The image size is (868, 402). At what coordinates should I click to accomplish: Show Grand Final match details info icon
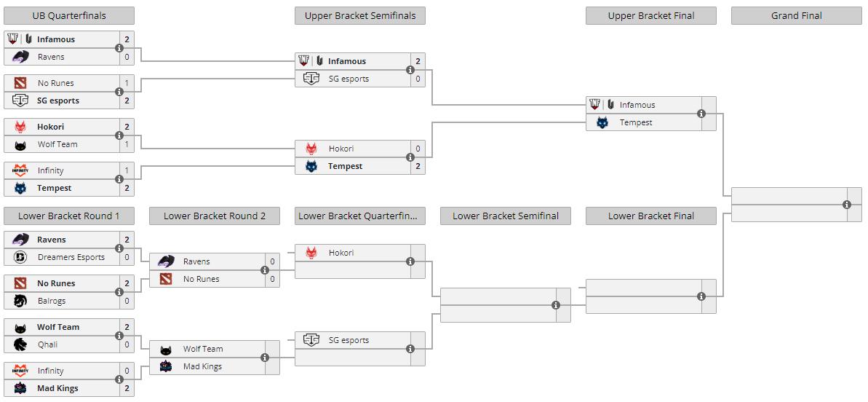[x=847, y=205]
